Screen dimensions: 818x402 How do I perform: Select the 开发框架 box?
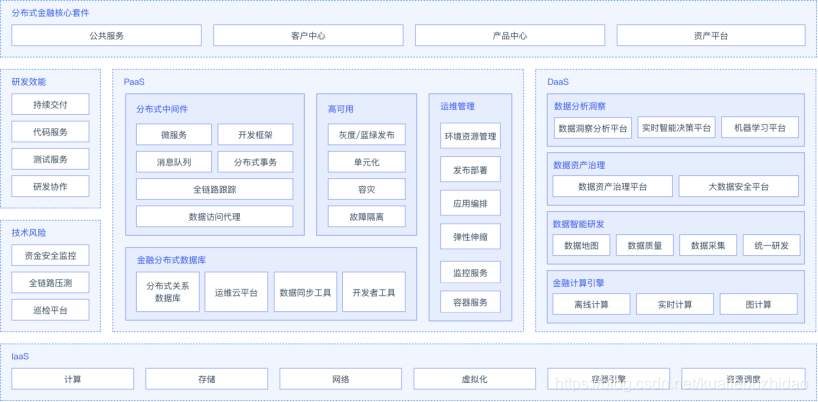[x=255, y=135]
